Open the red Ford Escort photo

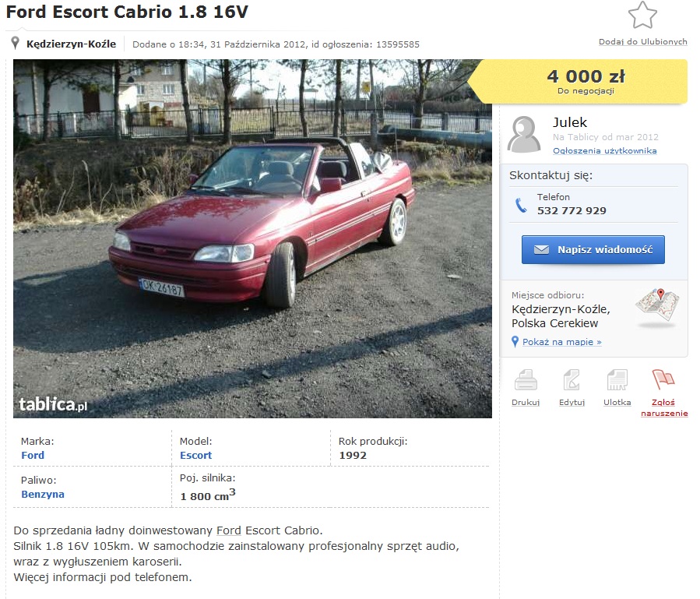click(x=253, y=239)
